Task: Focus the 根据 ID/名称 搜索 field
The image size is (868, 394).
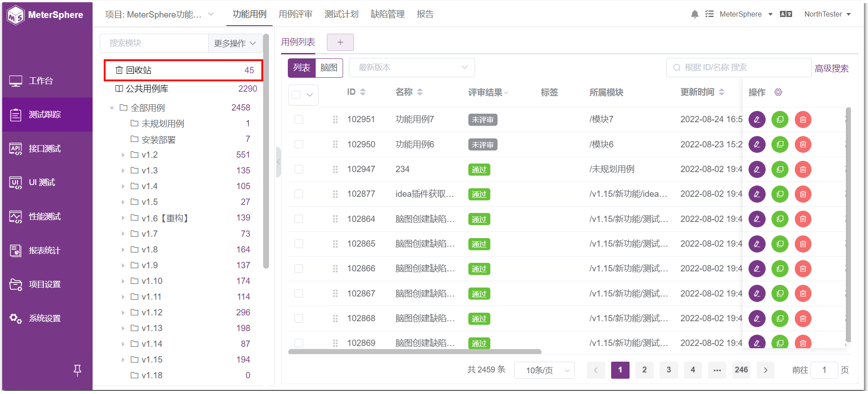Action: click(739, 67)
